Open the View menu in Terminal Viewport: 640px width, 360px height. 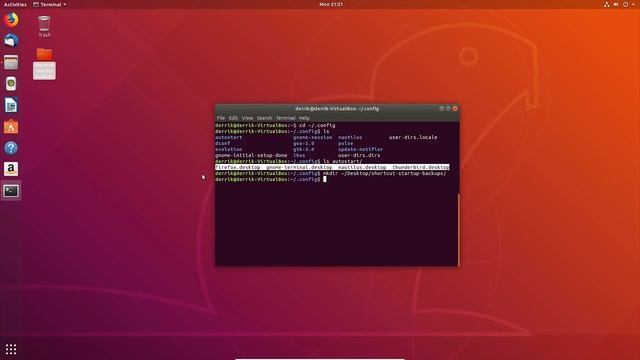pyautogui.click(x=247, y=118)
